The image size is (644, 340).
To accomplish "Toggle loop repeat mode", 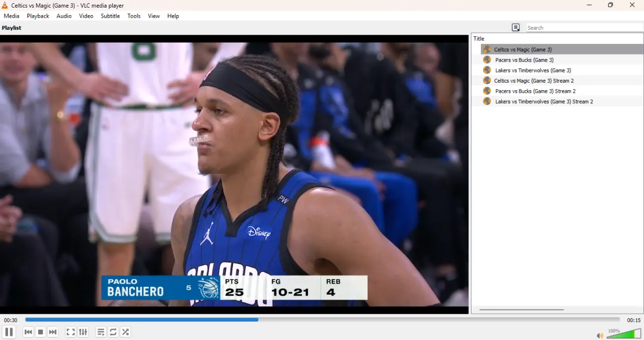I will (113, 332).
